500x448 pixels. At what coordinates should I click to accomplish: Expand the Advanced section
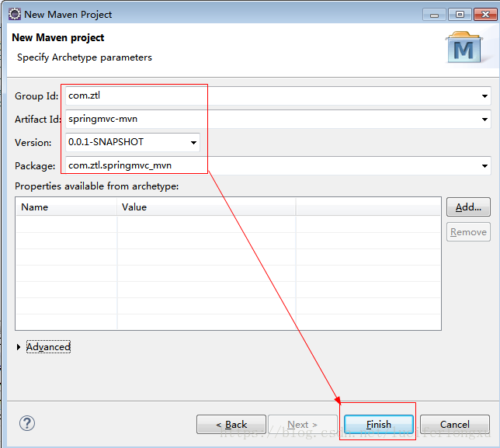19,347
